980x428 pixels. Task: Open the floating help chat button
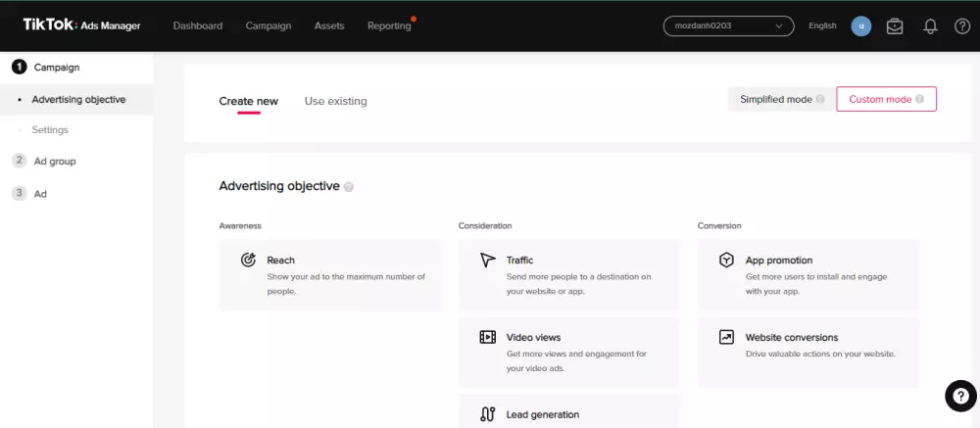pyautogui.click(x=959, y=395)
